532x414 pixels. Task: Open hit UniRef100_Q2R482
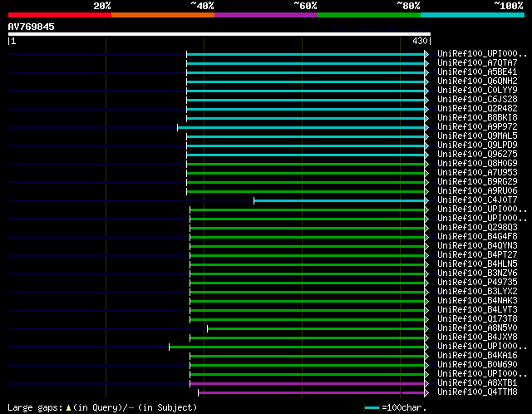pyautogui.click(x=477, y=109)
